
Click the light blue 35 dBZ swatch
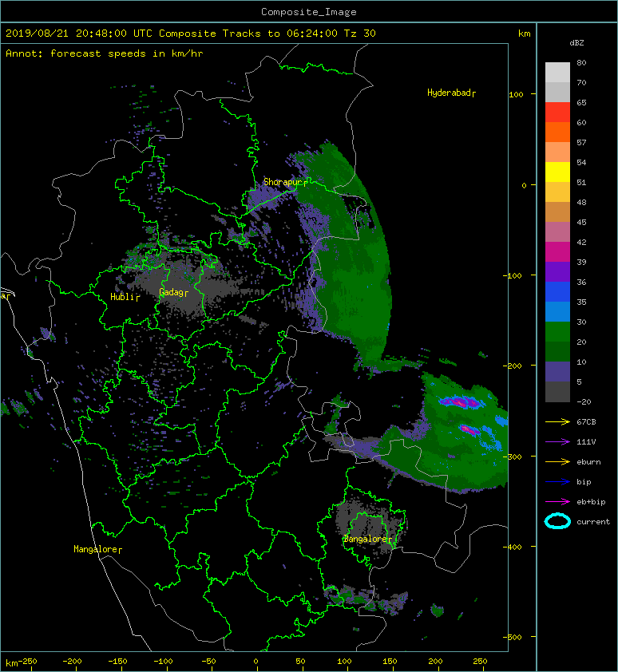coord(557,311)
